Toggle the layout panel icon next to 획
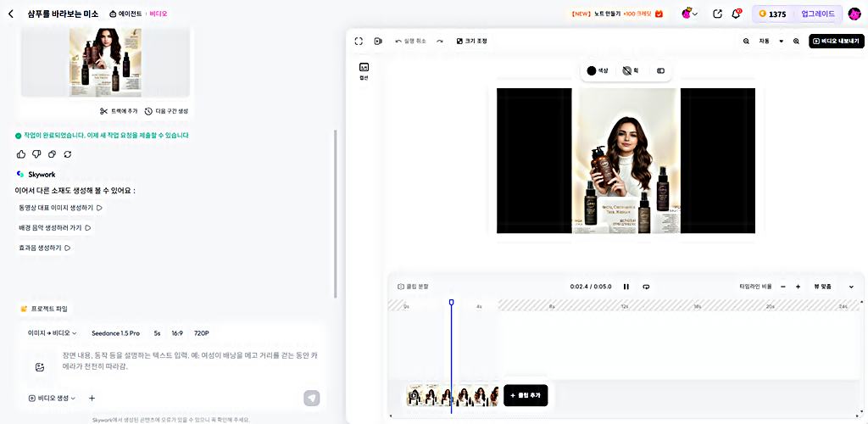This screenshot has height=424, width=868. [x=660, y=71]
